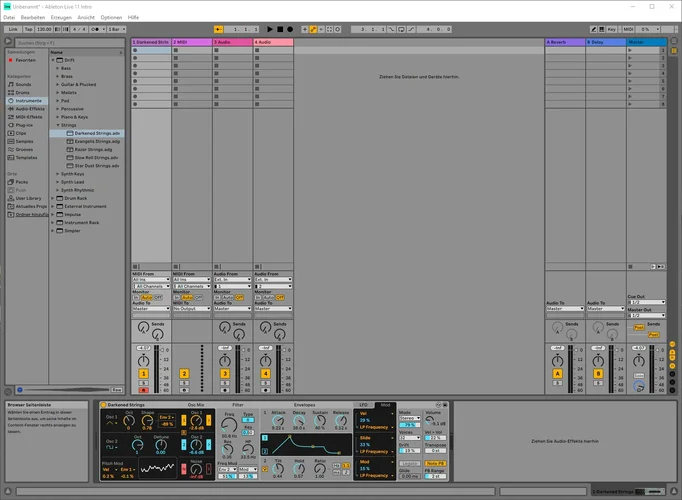Open the Datei menu
Image resolution: width=682 pixels, height=500 pixels.
tap(9, 17)
